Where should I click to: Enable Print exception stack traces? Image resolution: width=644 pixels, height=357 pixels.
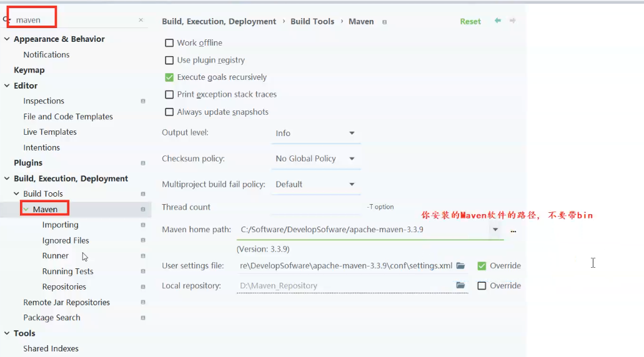tap(169, 94)
